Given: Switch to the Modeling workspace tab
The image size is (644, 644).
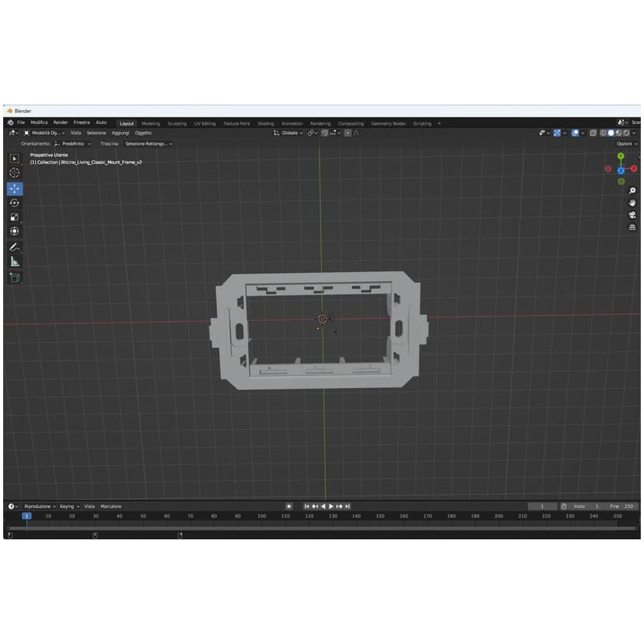Looking at the screenshot, I should click(150, 123).
